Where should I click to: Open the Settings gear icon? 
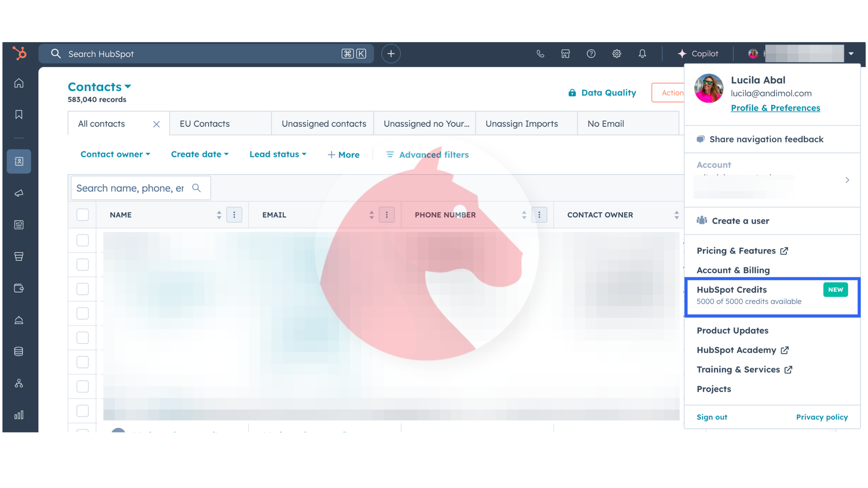pos(617,53)
